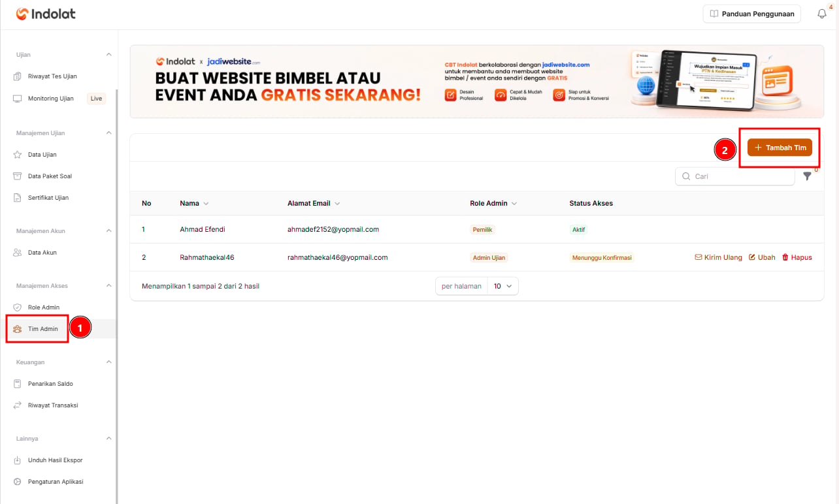839x504 pixels.
Task: Click the Menunggu Konfirmasi status badge
Action: [602, 258]
